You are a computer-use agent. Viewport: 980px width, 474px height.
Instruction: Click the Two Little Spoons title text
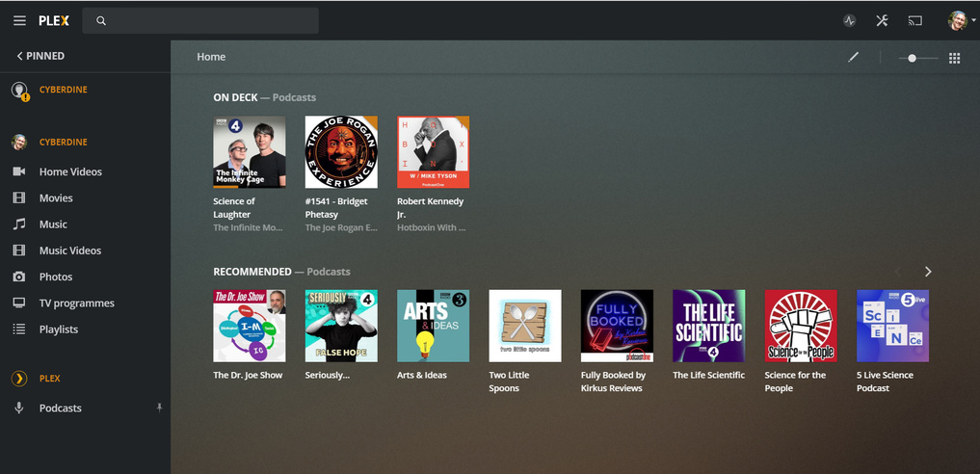click(510, 382)
